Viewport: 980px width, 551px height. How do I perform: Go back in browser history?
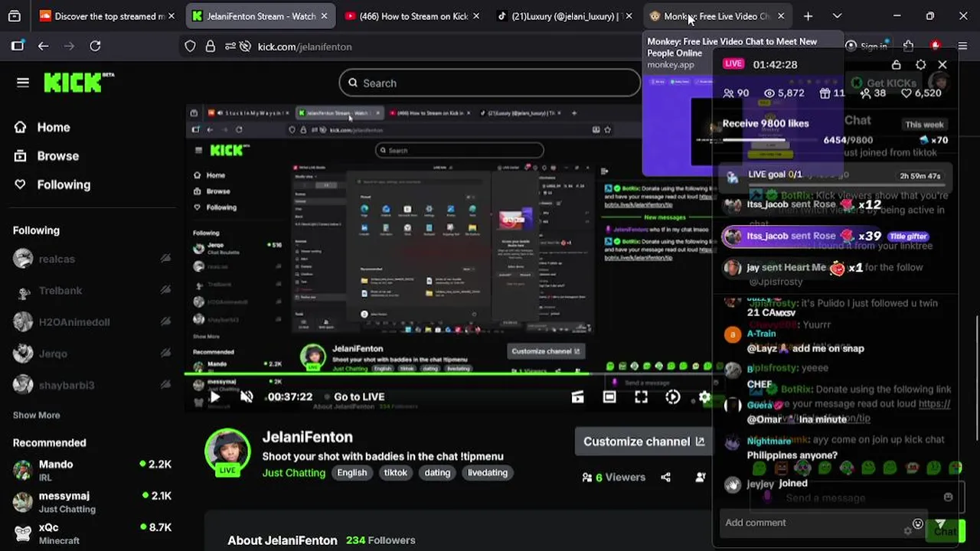(x=43, y=46)
